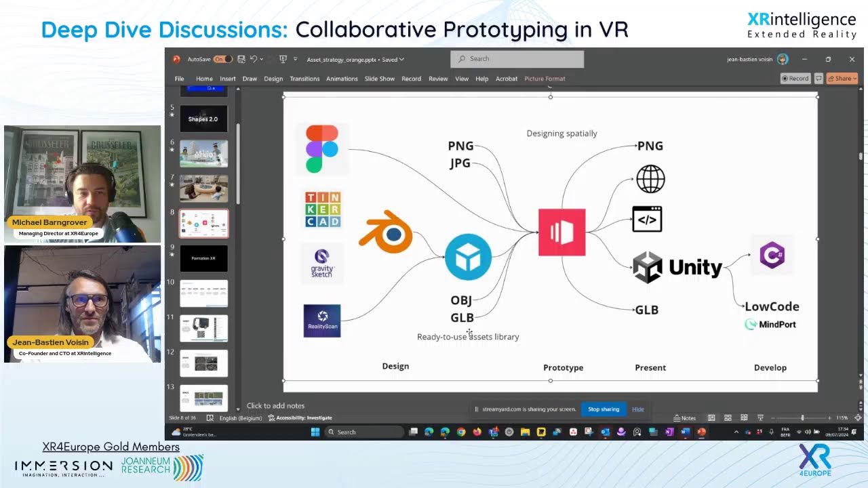Toggle the Notes pane button
The image size is (868, 488).
pos(685,418)
